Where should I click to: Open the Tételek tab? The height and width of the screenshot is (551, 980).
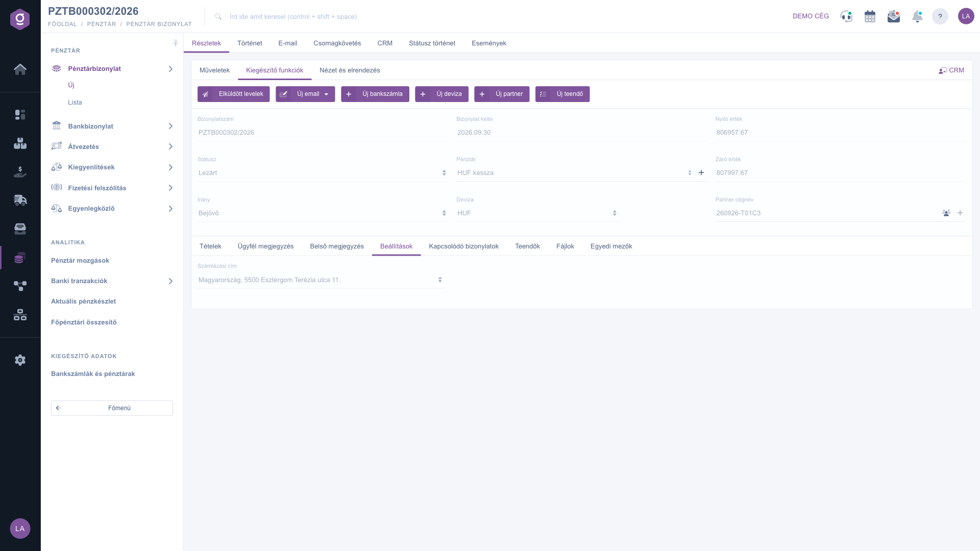[x=210, y=246]
